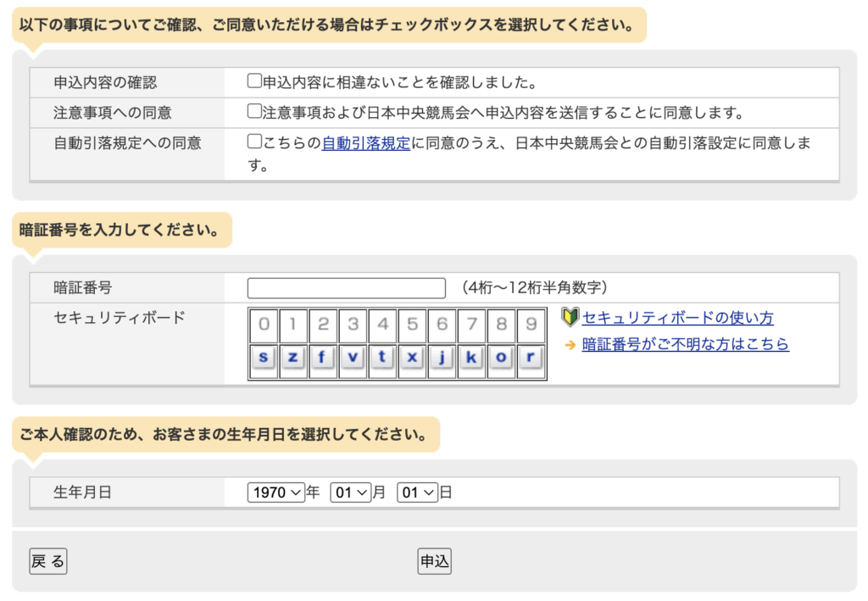Enable the 自動引落規定 agreement checkbox
The width and height of the screenshot is (868, 601).
254,142
